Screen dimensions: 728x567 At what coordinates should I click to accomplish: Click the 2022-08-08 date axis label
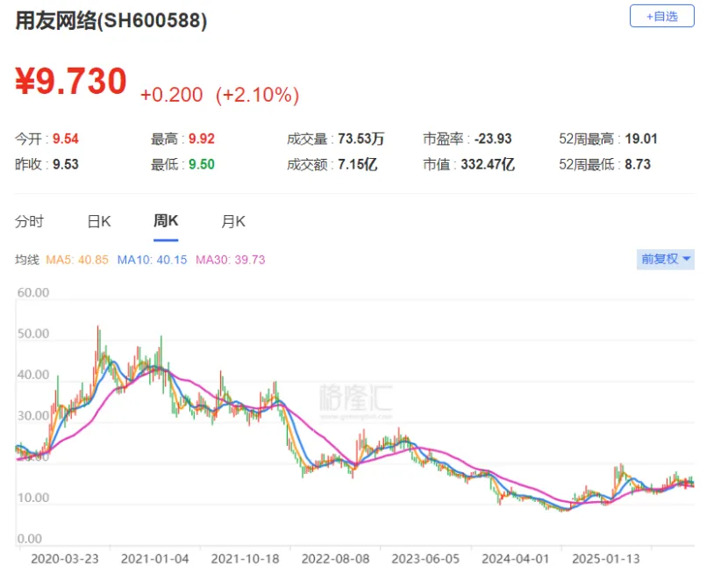pyautogui.click(x=335, y=558)
